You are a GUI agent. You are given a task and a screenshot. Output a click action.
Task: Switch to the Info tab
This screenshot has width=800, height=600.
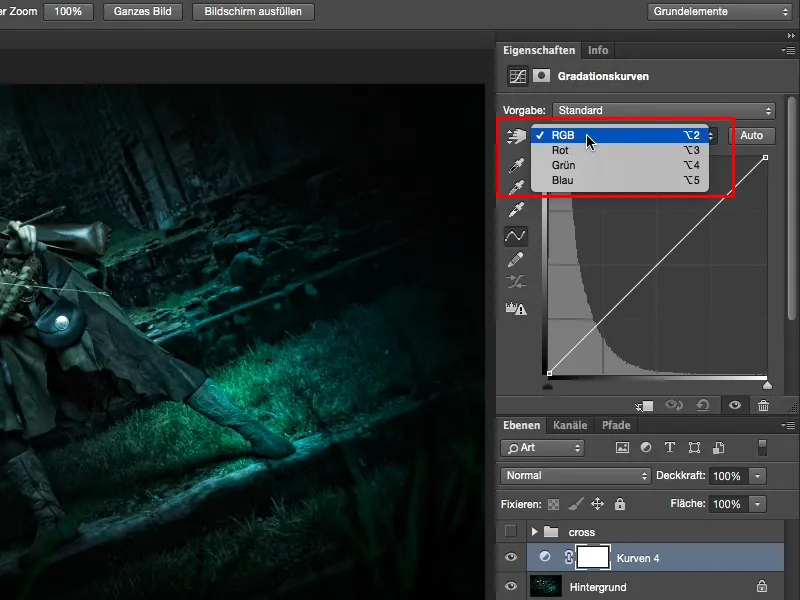pos(597,50)
